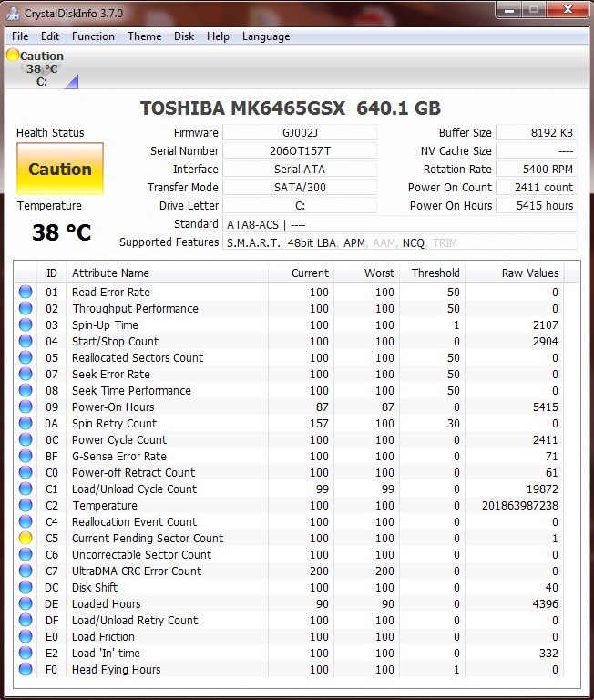Click blue status icon for Power Cycle Count
Image resolution: width=594 pixels, height=700 pixels.
pyautogui.click(x=26, y=439)
